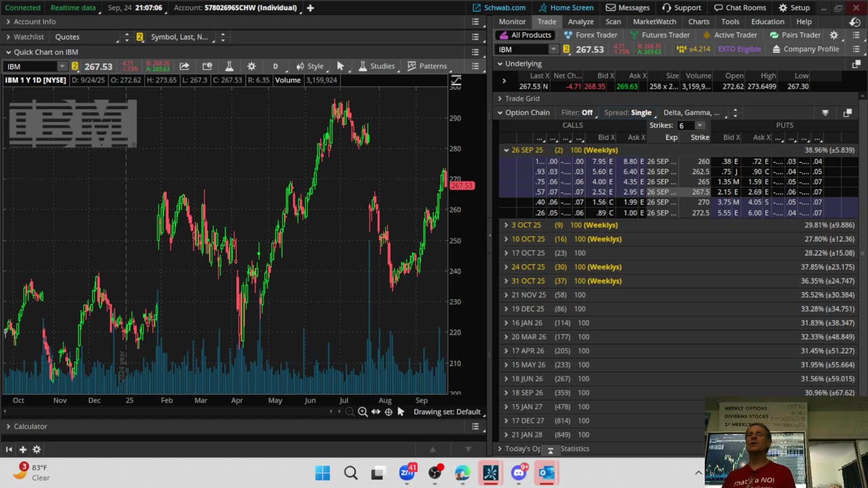
Task: Expand the Calculator gadget
Action: (8, 426)
